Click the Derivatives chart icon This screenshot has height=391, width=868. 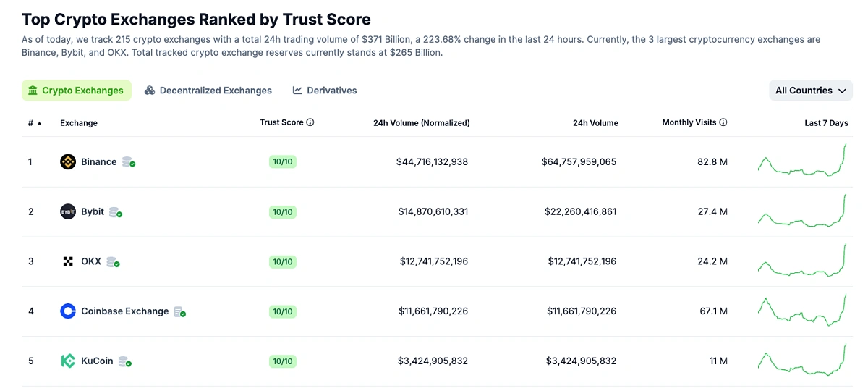coord(297,91)
